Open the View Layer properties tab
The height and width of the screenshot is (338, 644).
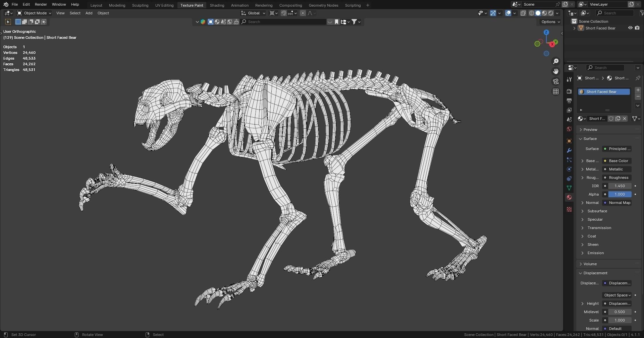[569, 110]
